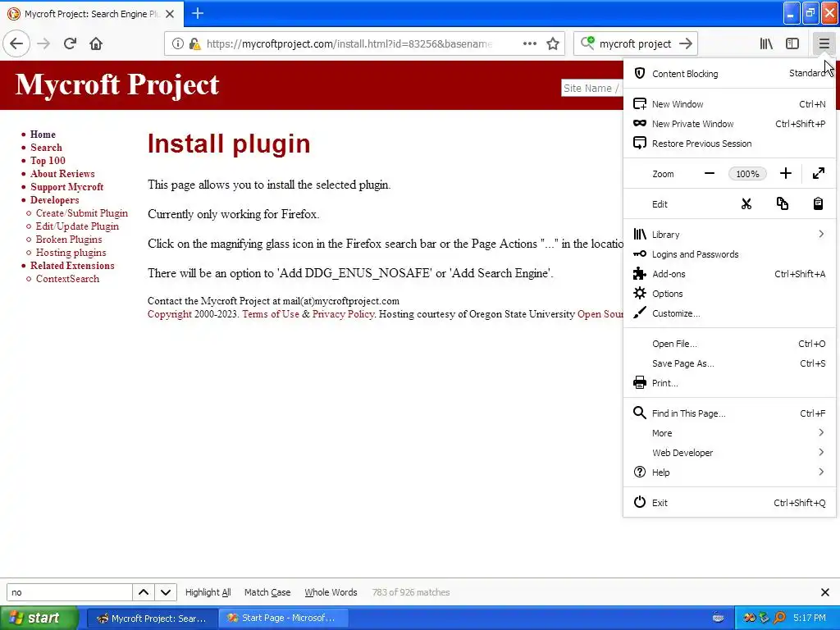Copy selection with the copy icon

tap(782, 204)
